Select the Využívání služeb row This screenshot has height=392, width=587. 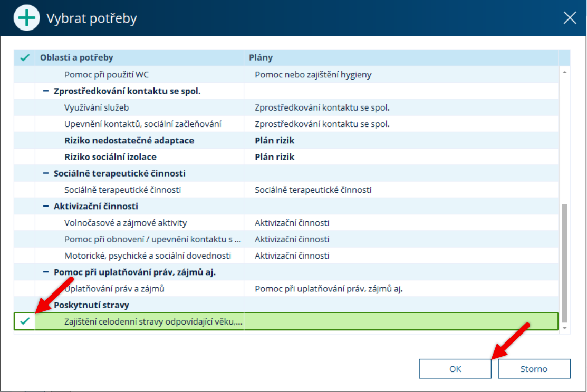tap(286, 107)
